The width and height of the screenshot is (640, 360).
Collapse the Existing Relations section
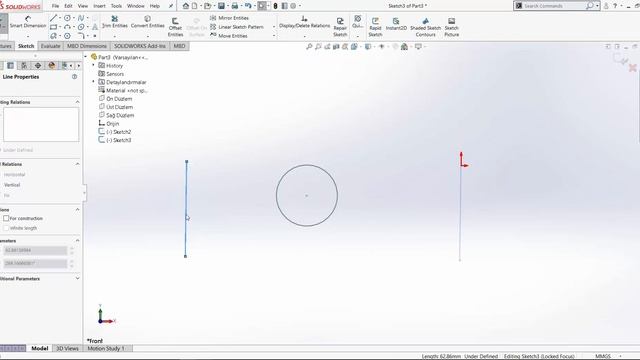pyautogui.click(x=77, y=102)
